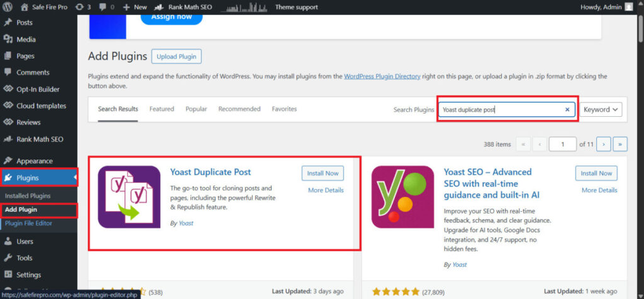Click the Opt-In Builder icon
This screenshot has height=299, width=644.
tap(8, 89)
